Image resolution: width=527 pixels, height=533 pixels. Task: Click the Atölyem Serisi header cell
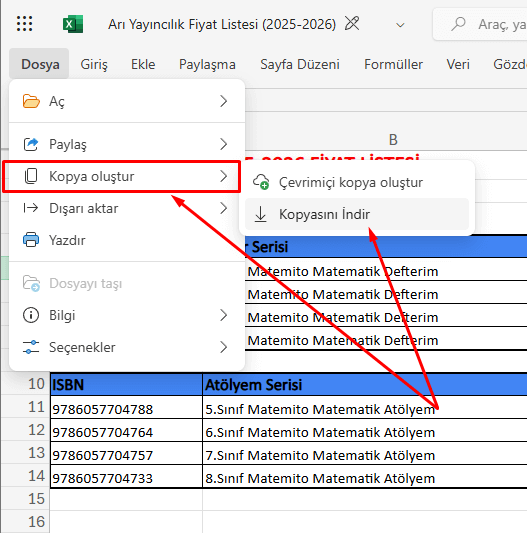pyautogui.click(x=365, y=384)
